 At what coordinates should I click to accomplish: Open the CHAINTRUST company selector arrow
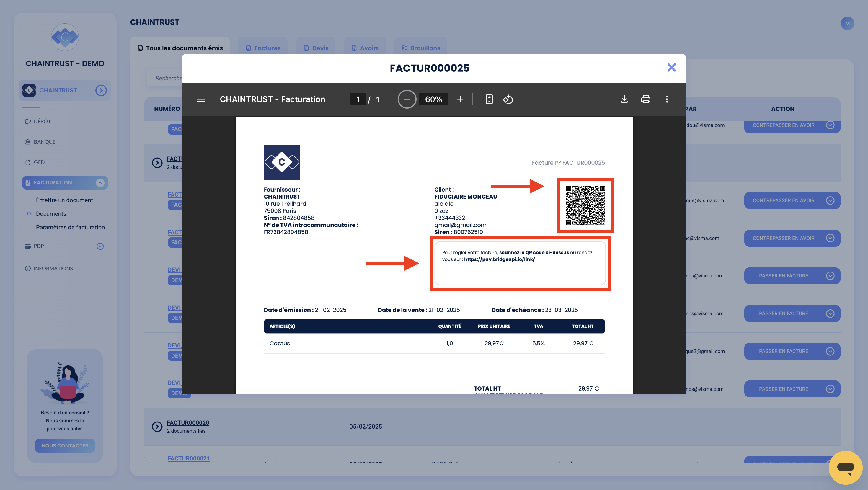(x=101, y=90)
